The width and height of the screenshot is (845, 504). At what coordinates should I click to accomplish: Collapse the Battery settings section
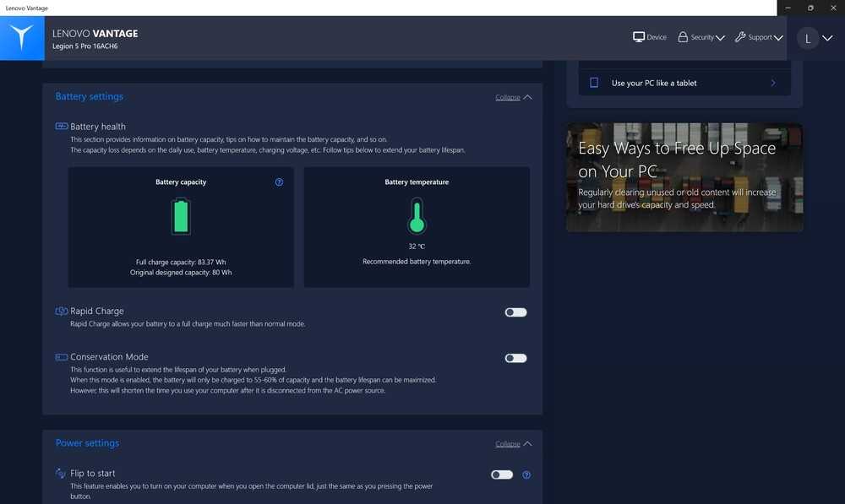(x=513, y=97)
